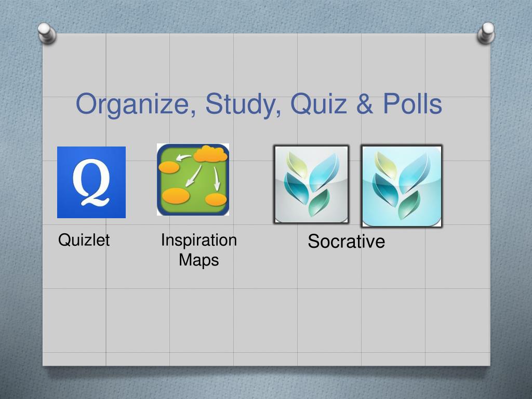Click the orange cloud in Inspiration Maps icon
The width and height of the screenshot is (532, 399).
click(x=210, y=154)
